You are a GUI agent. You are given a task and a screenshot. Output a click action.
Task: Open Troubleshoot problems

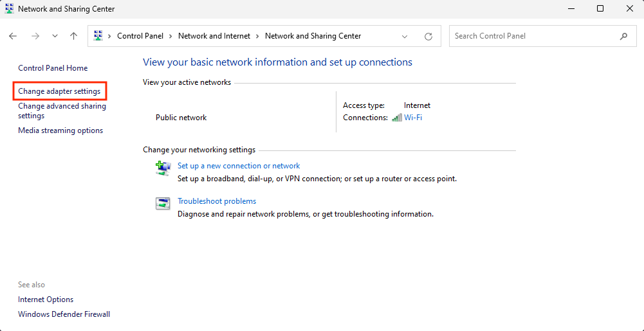click(x=217, y=201)
